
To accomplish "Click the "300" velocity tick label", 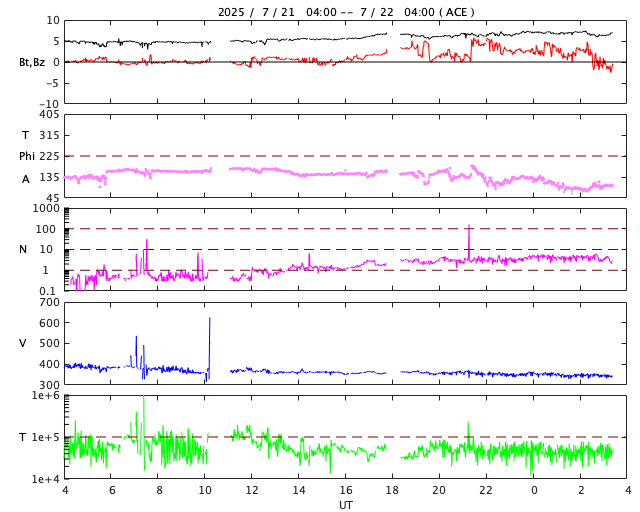I will 49,385.
